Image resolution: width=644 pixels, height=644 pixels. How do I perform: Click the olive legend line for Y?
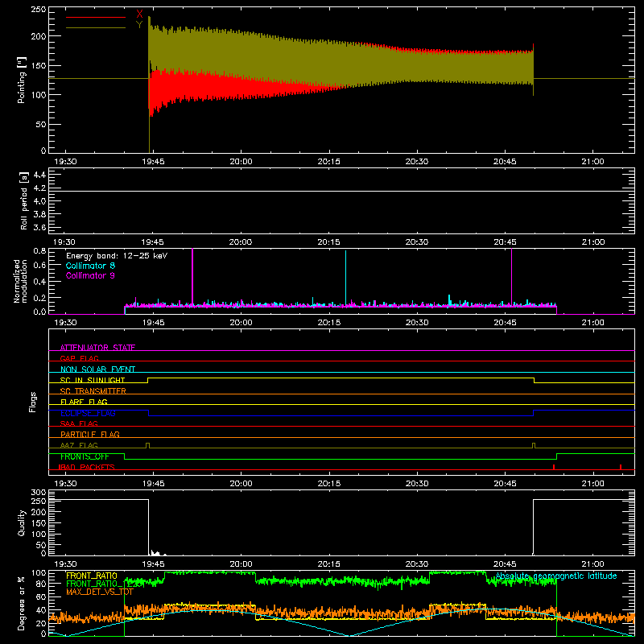[96, 27]
